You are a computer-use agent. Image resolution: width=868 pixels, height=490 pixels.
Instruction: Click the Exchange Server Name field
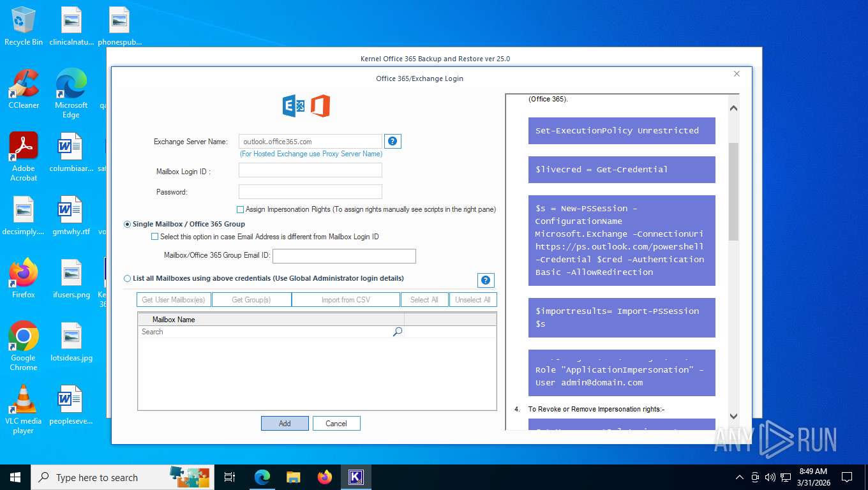pyautogui.click(x=310, y=141)
